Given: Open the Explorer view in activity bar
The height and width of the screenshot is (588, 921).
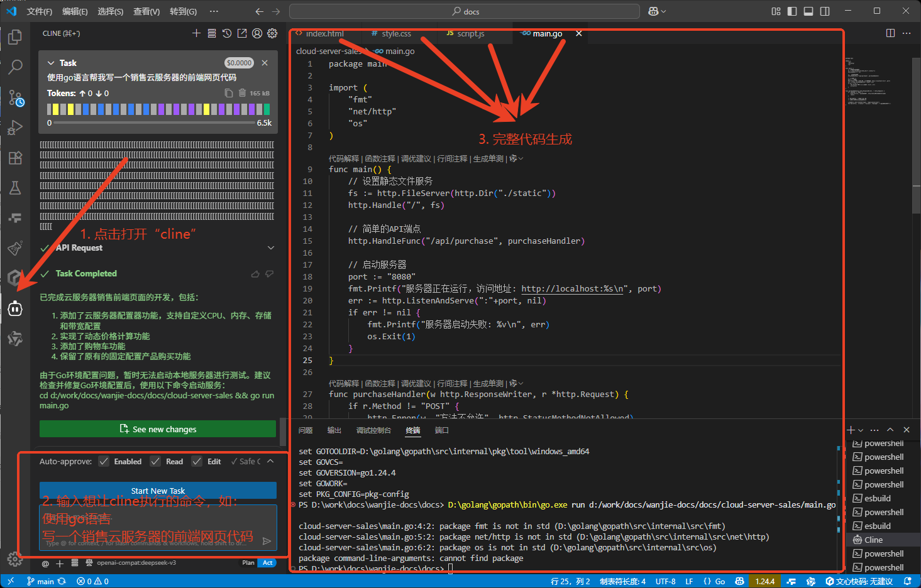Looking at the screenshot, I should pyautogui.click(x=15, y=37).
